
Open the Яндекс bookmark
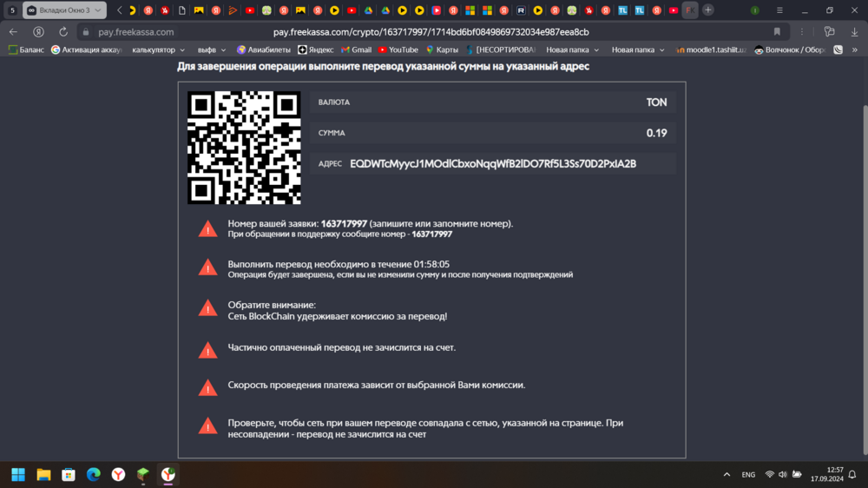click(316, 49)
